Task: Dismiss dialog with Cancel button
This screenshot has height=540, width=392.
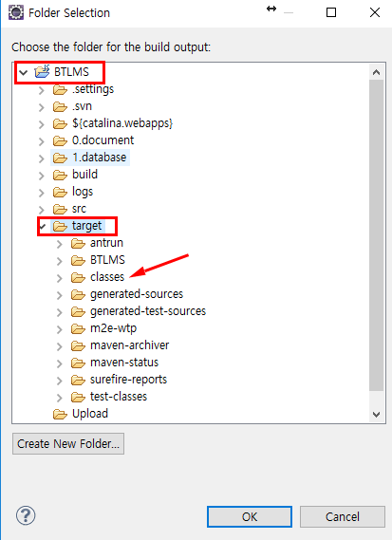Action: tap(343, 516)
